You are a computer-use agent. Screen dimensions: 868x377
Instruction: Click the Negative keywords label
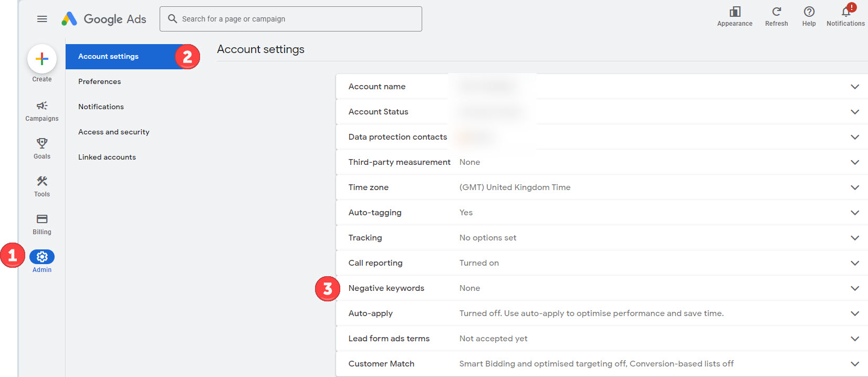[x=386, y=288]
